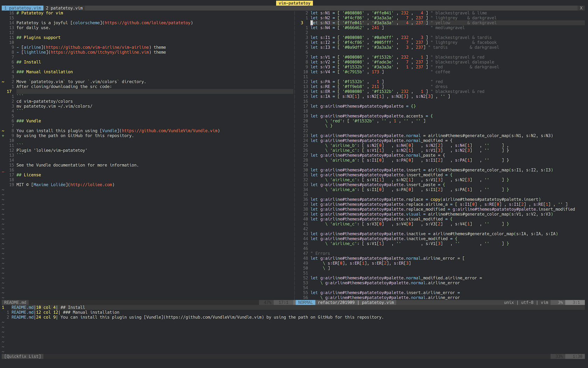Click the palette.visual generate_color_map line
Screen dimensions: 588x368
point(432,214)
